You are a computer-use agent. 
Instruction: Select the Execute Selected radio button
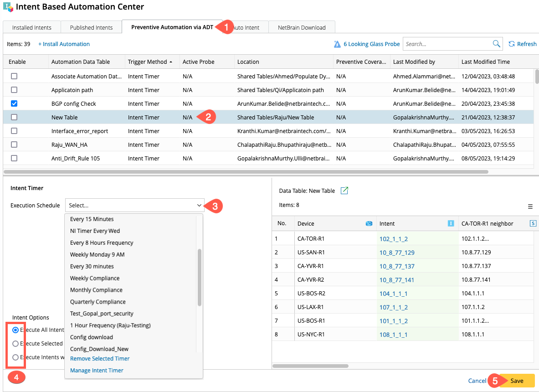pos(15,344)
